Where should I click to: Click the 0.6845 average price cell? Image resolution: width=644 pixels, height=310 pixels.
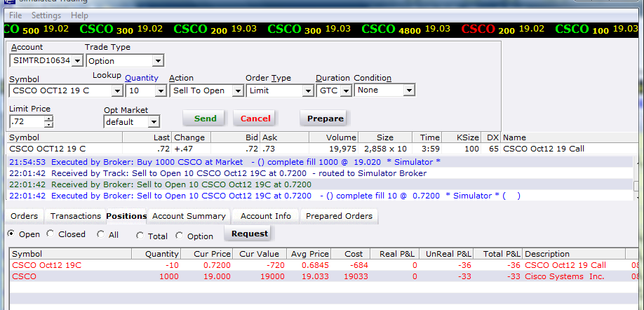click(315, 265)
